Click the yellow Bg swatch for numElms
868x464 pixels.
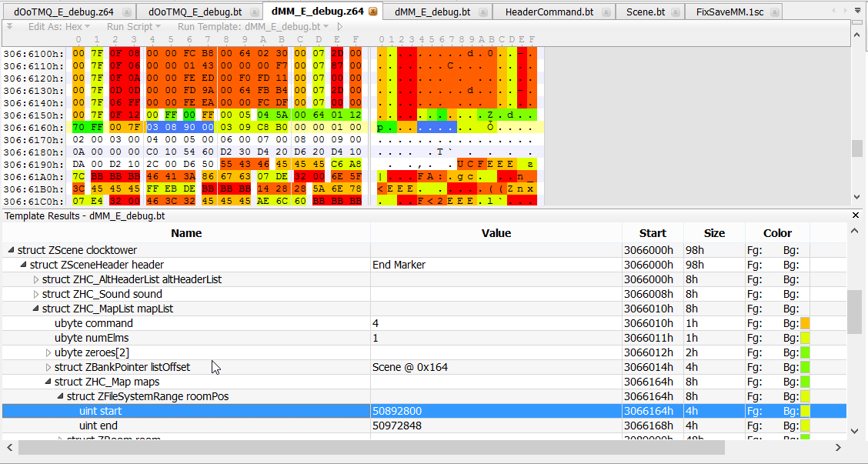pyautogui.click(x=805, y=338)
